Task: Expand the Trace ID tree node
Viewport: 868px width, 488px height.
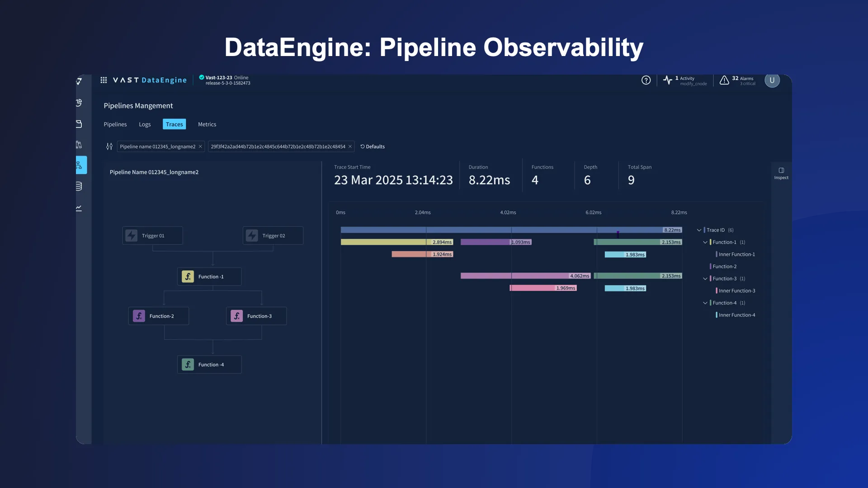Action: point(699,230)
